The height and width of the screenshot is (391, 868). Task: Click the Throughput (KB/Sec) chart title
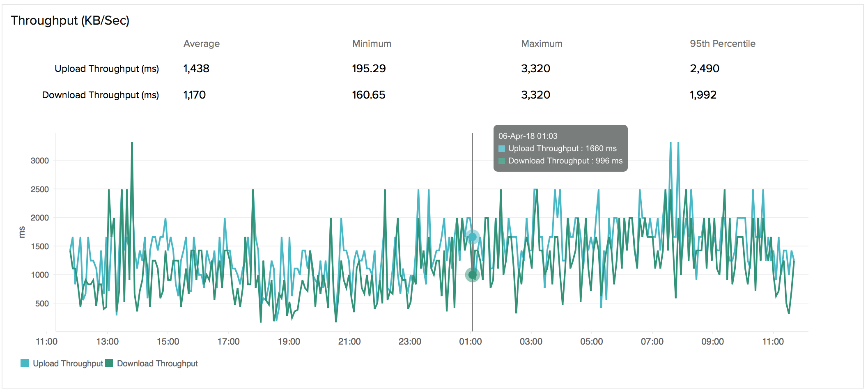70,21
